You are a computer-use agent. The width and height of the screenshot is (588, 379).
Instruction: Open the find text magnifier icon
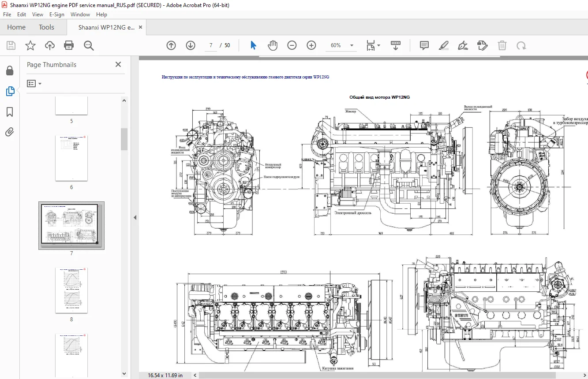pos(89,45)
